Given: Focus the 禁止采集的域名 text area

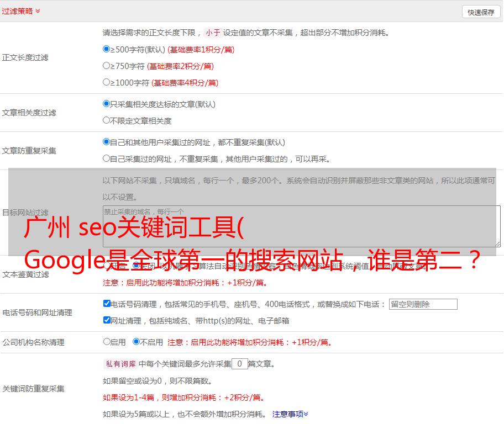Looking at the screenshot, I should point(302,226).
